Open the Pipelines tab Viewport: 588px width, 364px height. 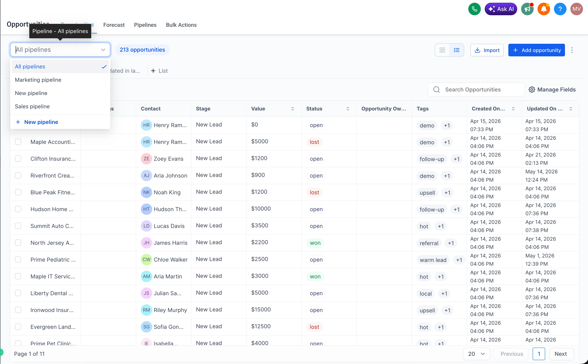click(x=145, y=25)
